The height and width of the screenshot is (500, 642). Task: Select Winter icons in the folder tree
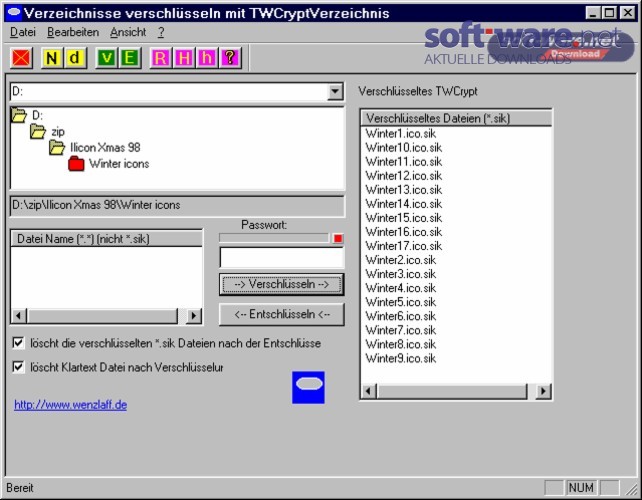[119, 164]
